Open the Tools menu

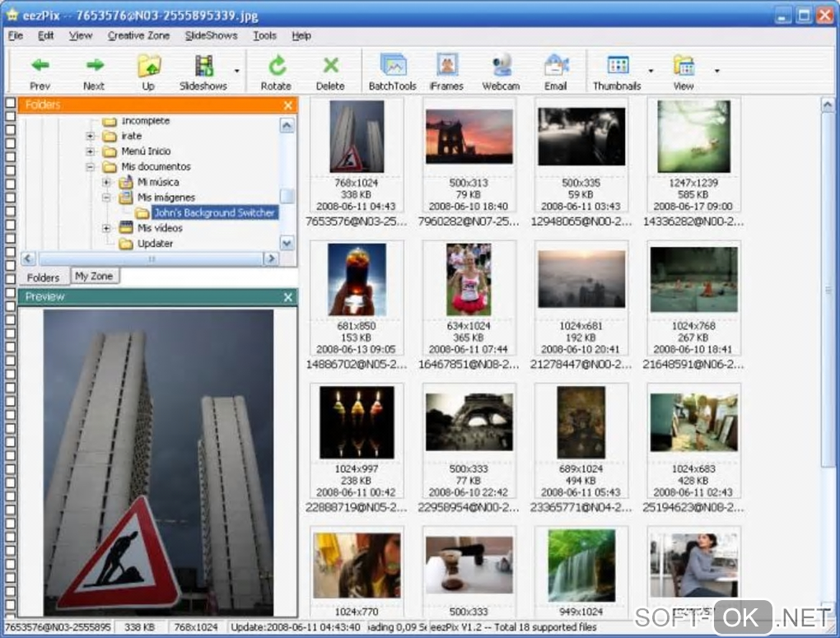264,36
